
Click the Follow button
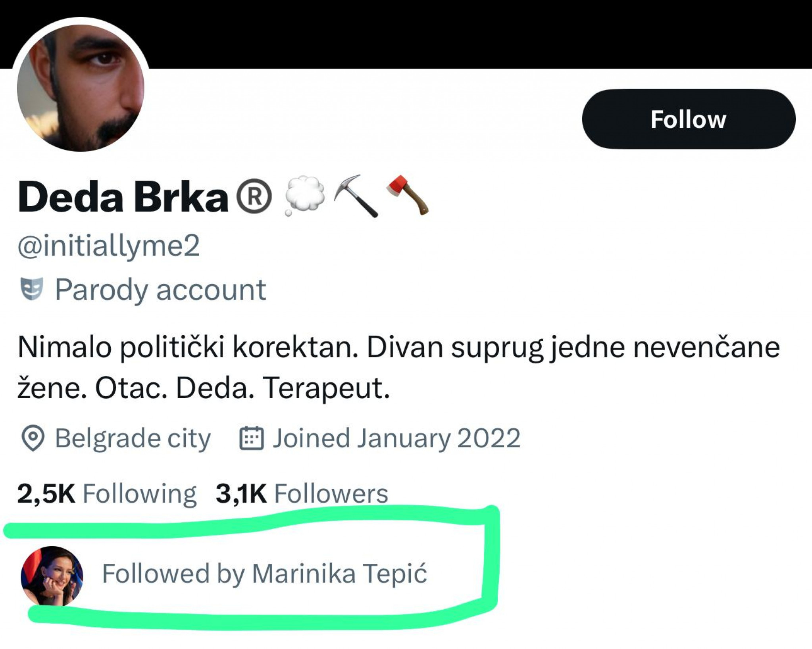click(x=688, y=119)
